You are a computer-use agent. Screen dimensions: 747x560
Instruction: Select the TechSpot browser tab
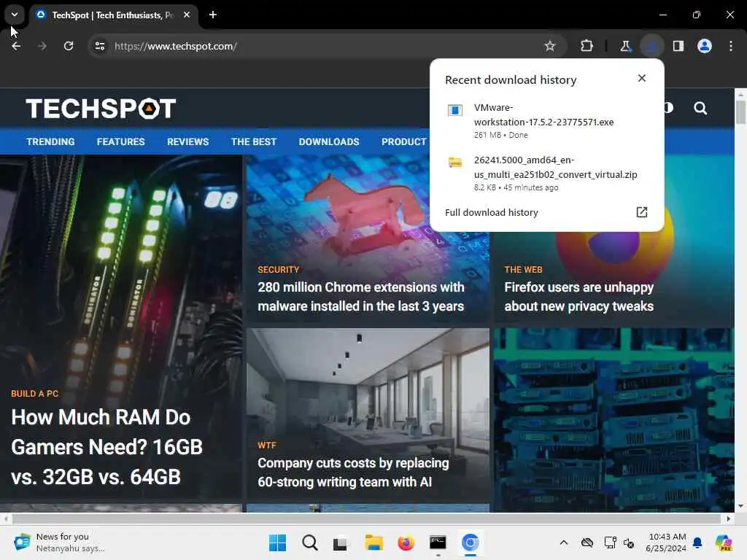point(113,15)
